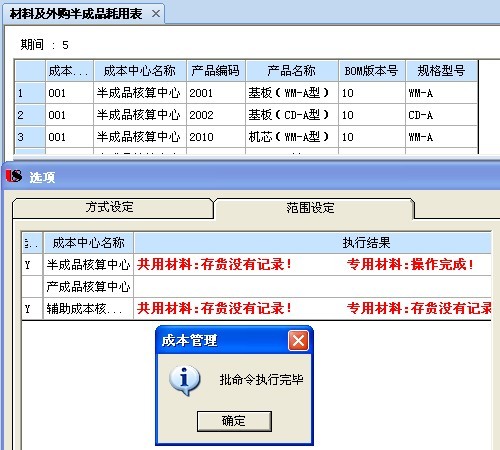The height and width of the screenshot is (450, 500).
Task: Toggle the selection cell for 产成品核算中心
Action: tap(32, 287)
